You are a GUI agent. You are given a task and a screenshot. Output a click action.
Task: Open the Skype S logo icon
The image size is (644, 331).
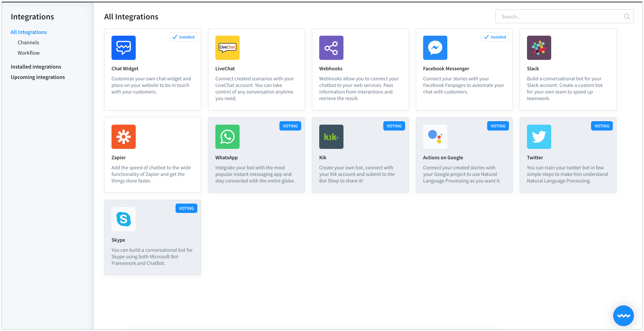(123, 219)
